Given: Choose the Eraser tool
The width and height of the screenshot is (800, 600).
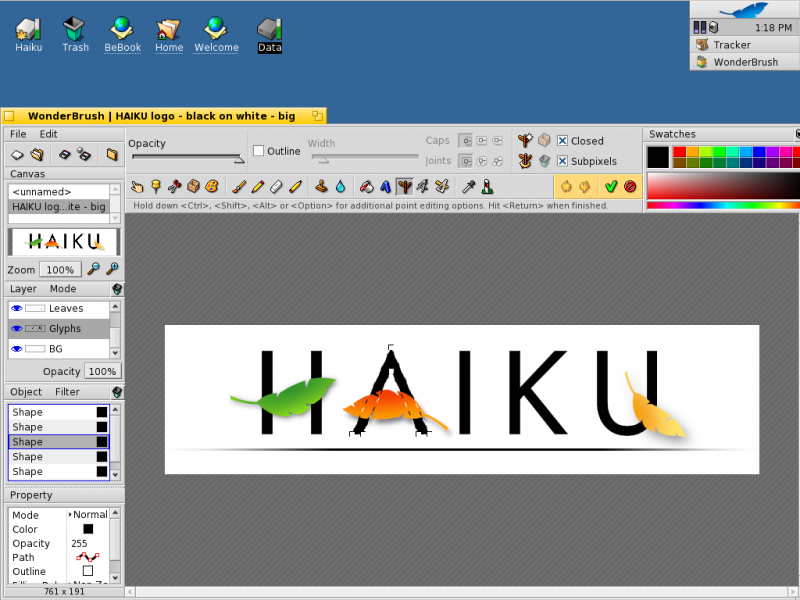Looking at the screenshot, I should click(x=276, y=187).
